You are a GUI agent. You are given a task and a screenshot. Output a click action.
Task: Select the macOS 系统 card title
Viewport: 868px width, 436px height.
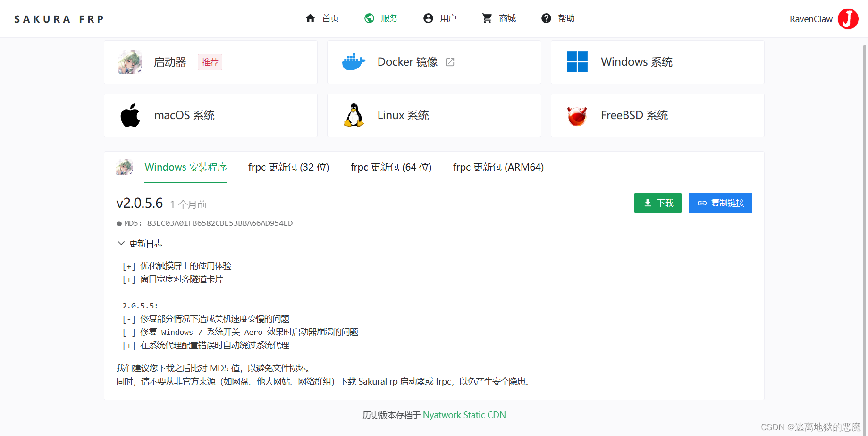185,115
